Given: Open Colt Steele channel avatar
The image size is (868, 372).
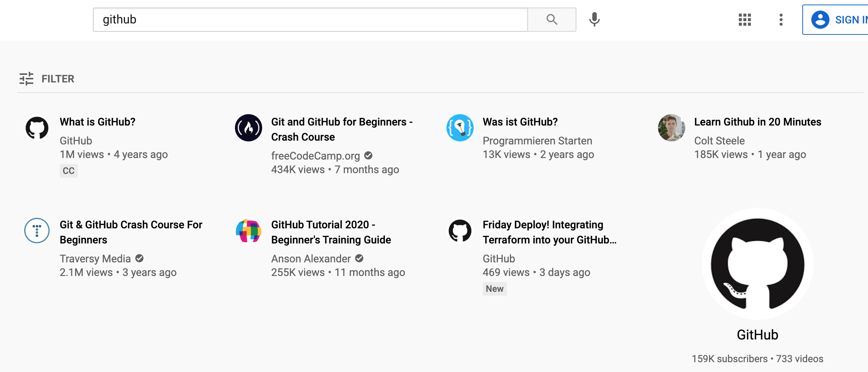Looking at the screenshot, I should pyautogui.click(x=672, y=128).
